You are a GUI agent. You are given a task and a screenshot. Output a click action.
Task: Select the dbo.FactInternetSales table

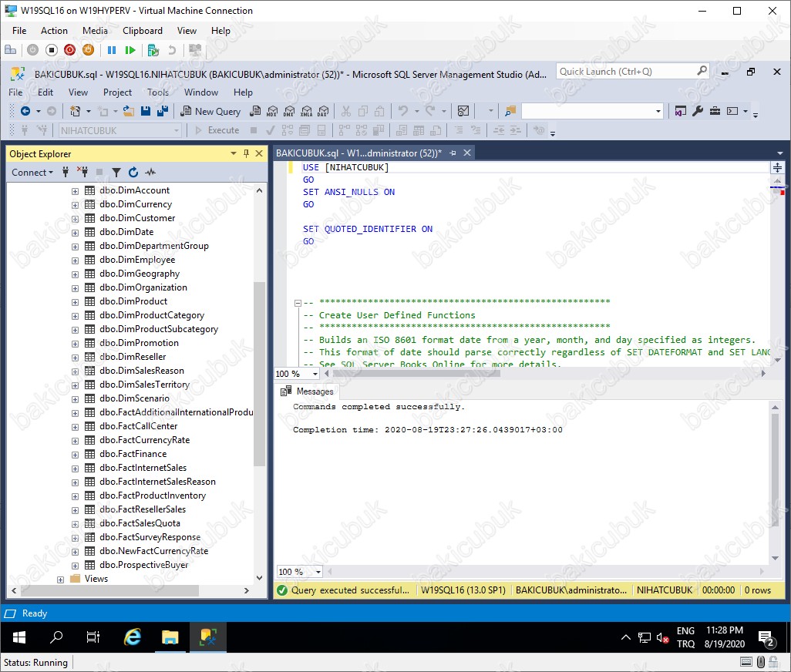[143, 468]
